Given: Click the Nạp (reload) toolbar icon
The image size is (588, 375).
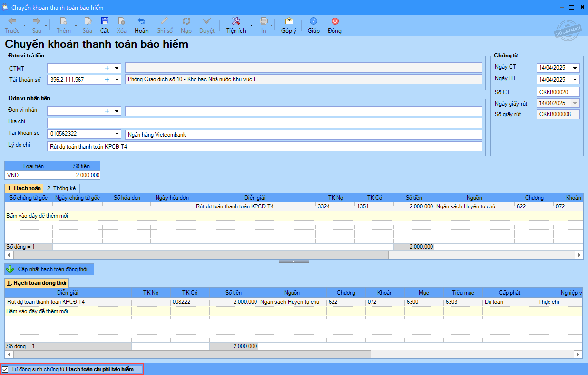Looking at the screenshot, I should (x=186, y=21).
